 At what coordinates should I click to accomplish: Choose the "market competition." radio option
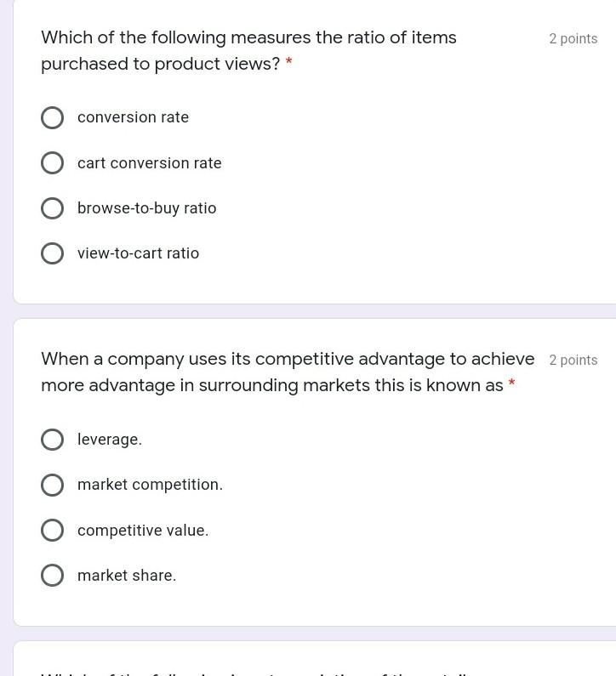point(52,485)
